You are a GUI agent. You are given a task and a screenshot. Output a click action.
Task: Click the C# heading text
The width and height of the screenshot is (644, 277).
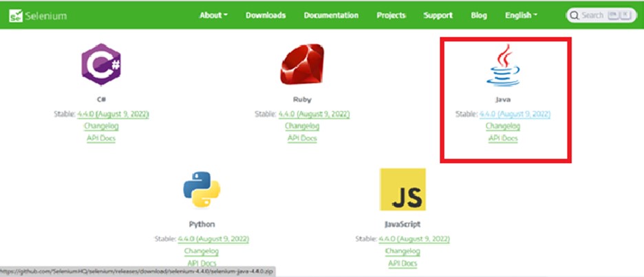[101, 100]
